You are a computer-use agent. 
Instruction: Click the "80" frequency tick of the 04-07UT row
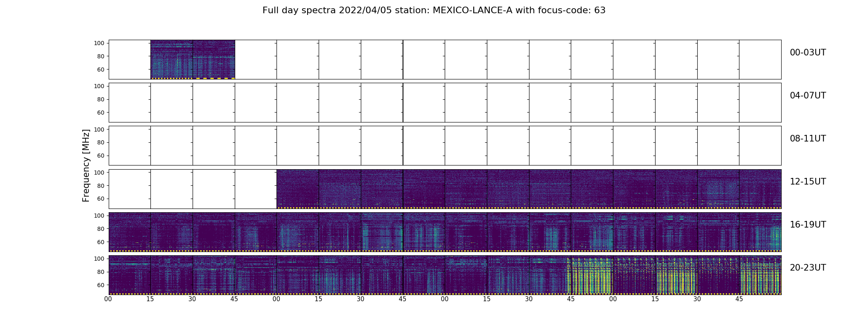[100, 99]
